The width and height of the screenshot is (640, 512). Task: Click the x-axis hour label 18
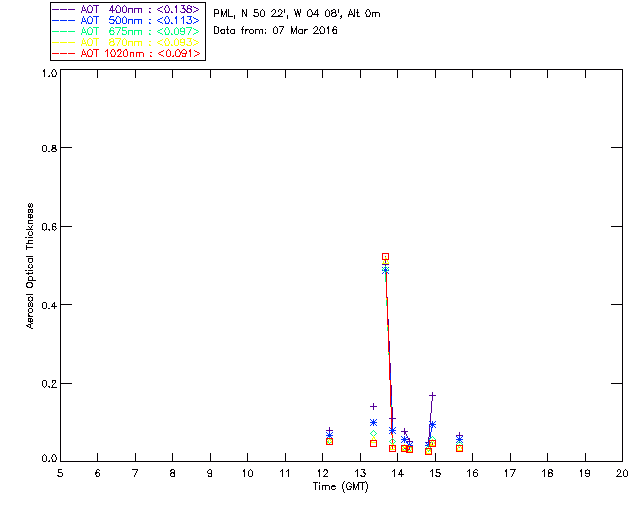click(547, 473)
